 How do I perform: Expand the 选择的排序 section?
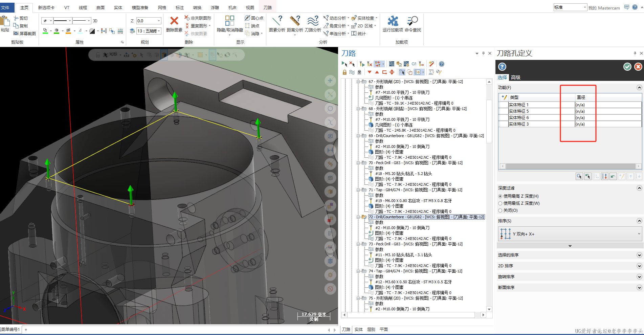(639, 255)
